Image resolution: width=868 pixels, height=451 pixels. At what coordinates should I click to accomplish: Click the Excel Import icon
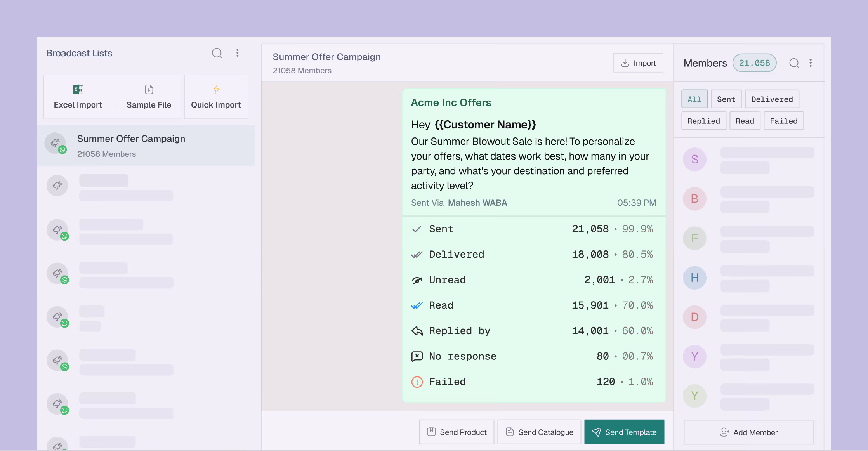78,90
